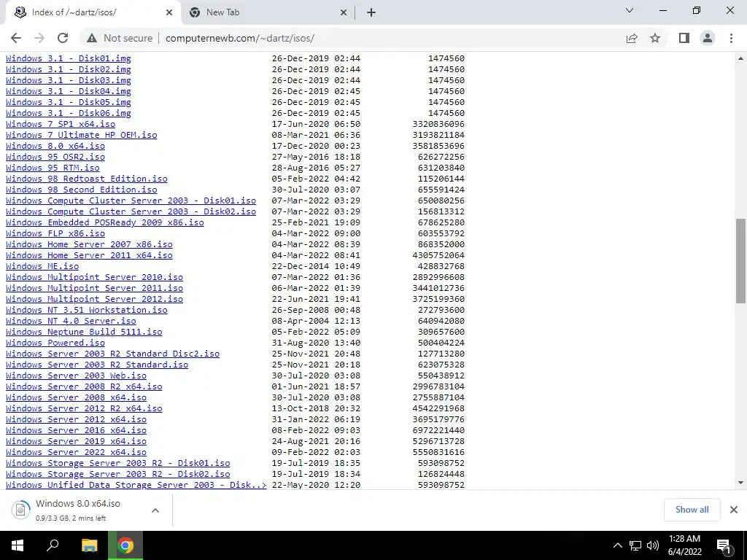This screenshot has height=560, width=747.
Task: Click file size 6972221440 text
Action: (438, 431)
